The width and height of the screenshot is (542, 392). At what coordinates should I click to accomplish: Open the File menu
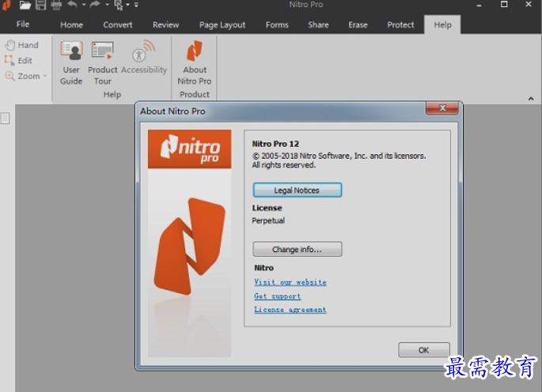pos(22,24)
